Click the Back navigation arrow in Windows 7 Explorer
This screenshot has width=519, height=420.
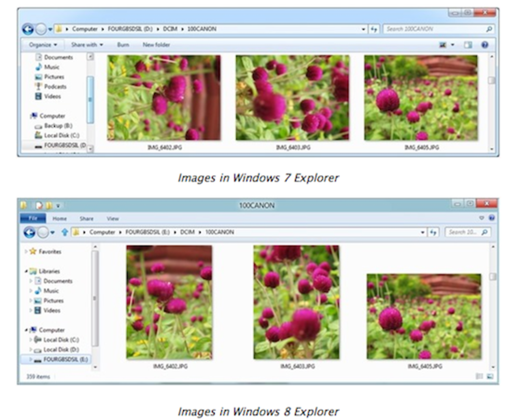click(x=27, y=29)
